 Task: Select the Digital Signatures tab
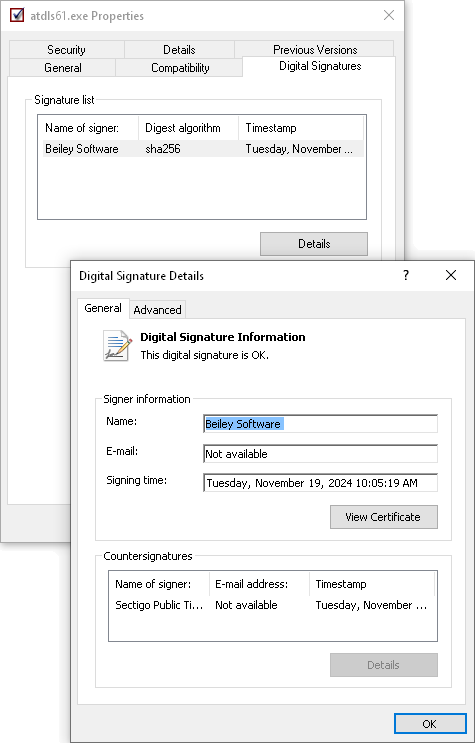coord(320,66)
